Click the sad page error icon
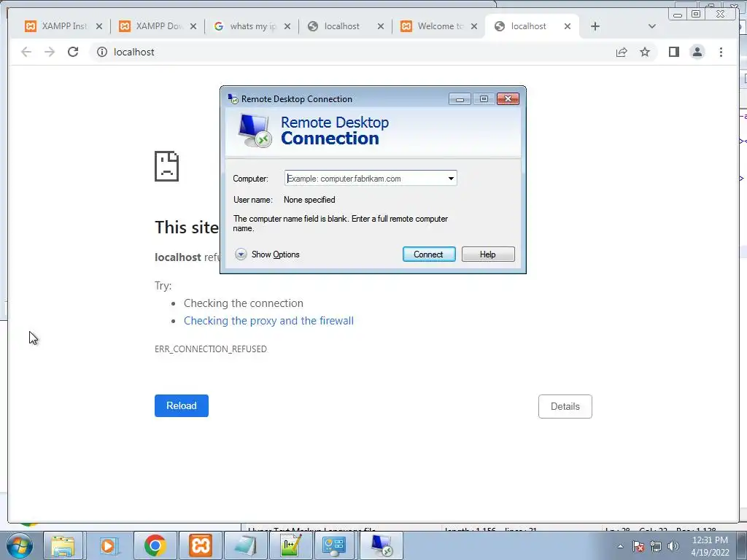The height and width of the screenshot is (560, 747). pos(167,166)
